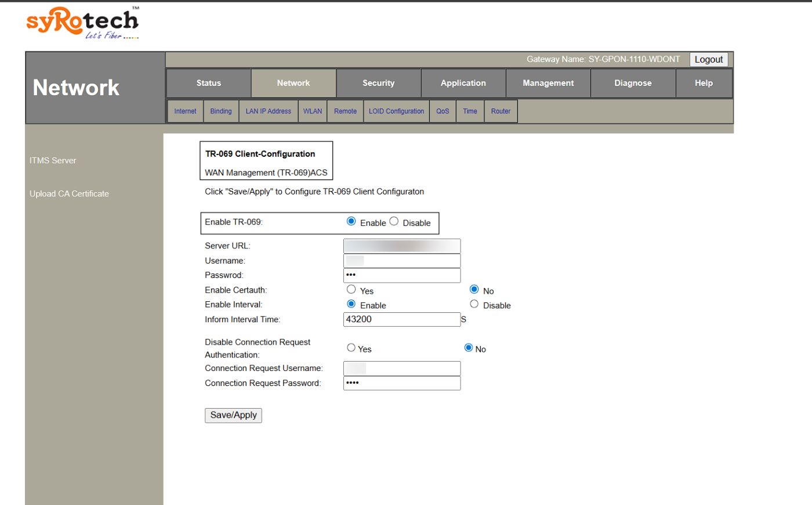The height and width of the screenshot is (505, 812).
Task: Open the LOID Configuration page
Action: tap(396, 111)
